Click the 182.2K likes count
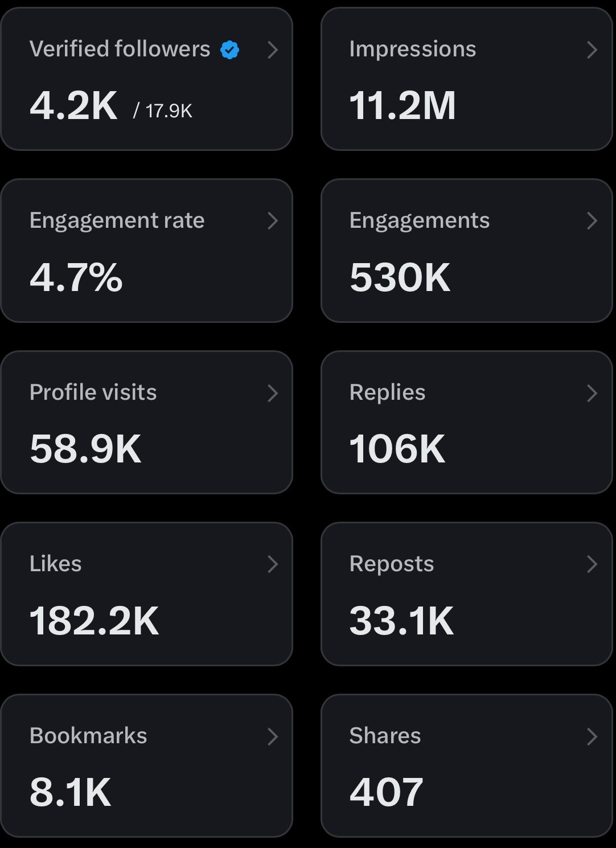616x848 pixels. pos(94,620)
